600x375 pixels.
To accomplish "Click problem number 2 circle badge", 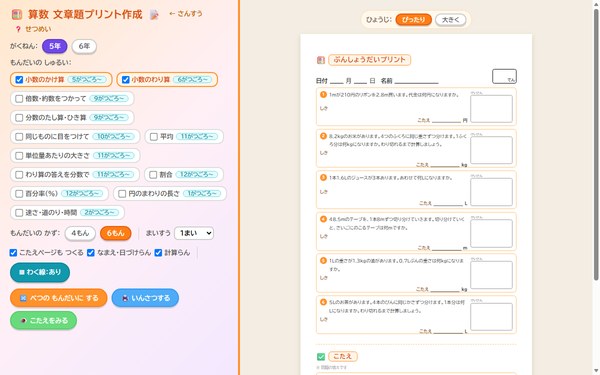I will click(x=323, y=136).
